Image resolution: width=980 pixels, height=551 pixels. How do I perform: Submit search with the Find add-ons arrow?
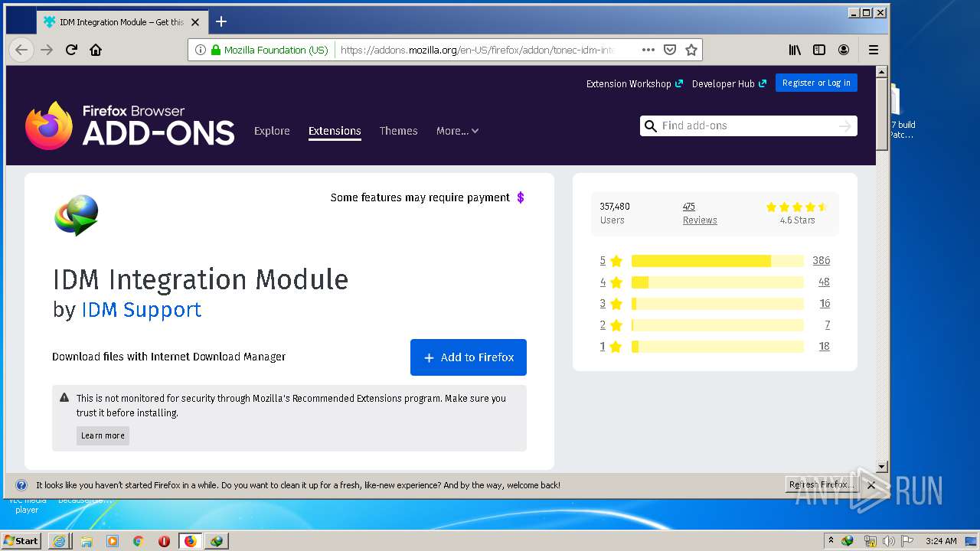click(844, 126)
